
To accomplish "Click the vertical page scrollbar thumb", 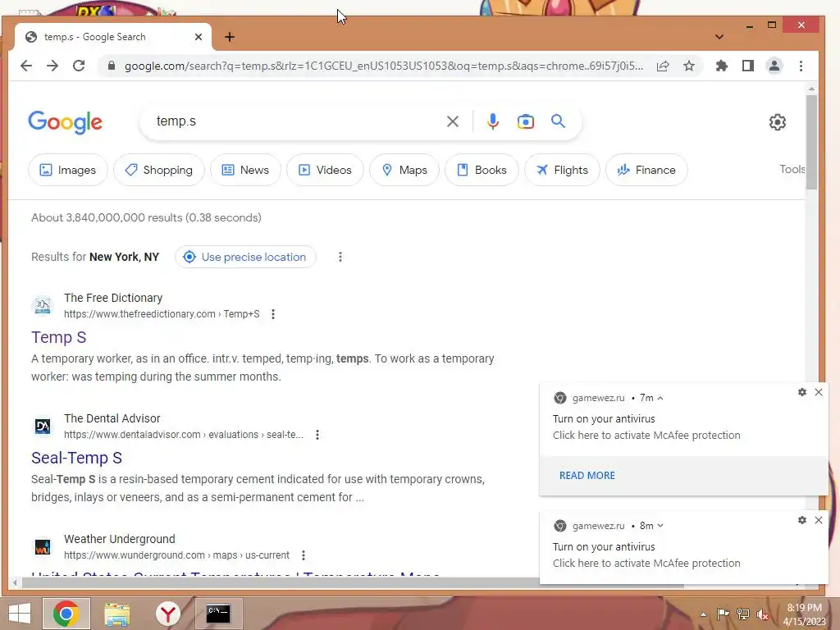I will pos(811,142).
